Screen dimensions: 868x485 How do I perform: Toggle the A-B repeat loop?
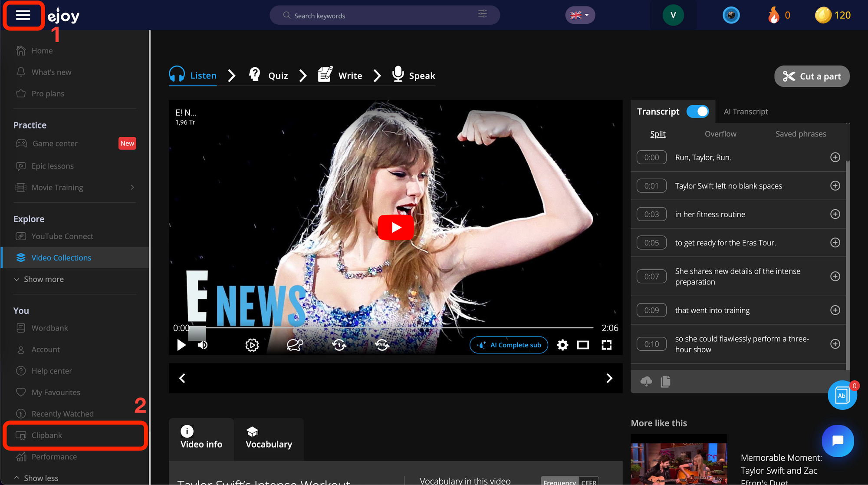382,345
